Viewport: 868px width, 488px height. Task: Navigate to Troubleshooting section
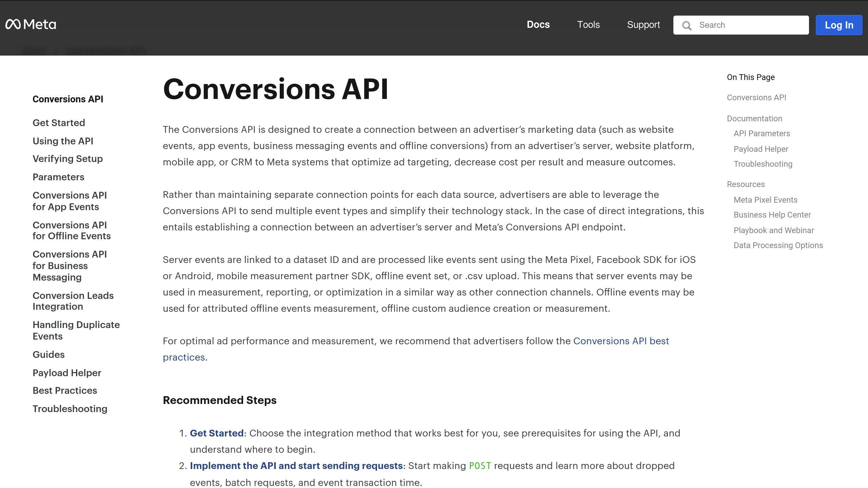click(x=70, y=409)
